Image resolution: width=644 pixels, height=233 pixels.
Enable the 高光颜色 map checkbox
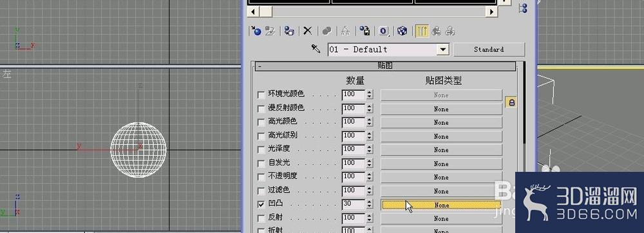tap(261, 122)
